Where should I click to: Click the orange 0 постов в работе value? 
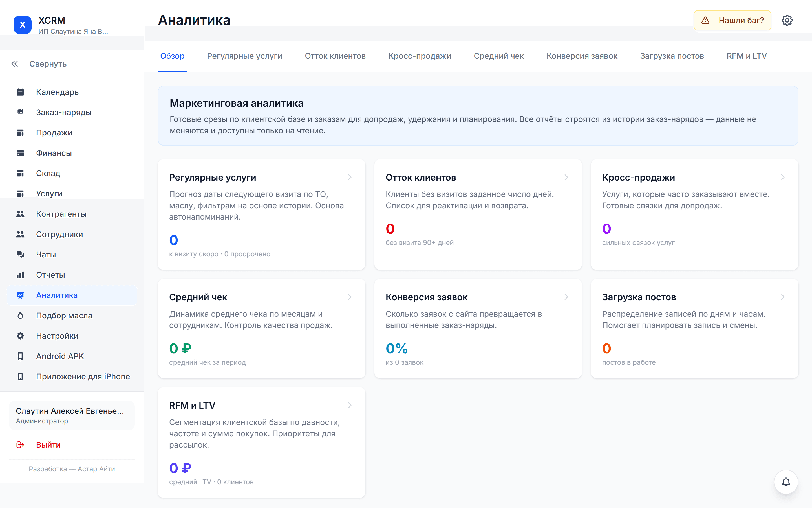click(x=606, y=349)
